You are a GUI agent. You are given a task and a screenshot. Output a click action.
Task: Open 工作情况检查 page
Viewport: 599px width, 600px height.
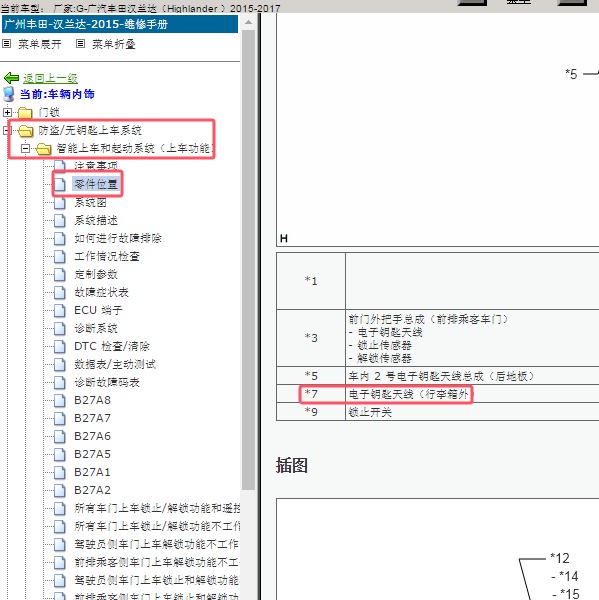(107, 256)
